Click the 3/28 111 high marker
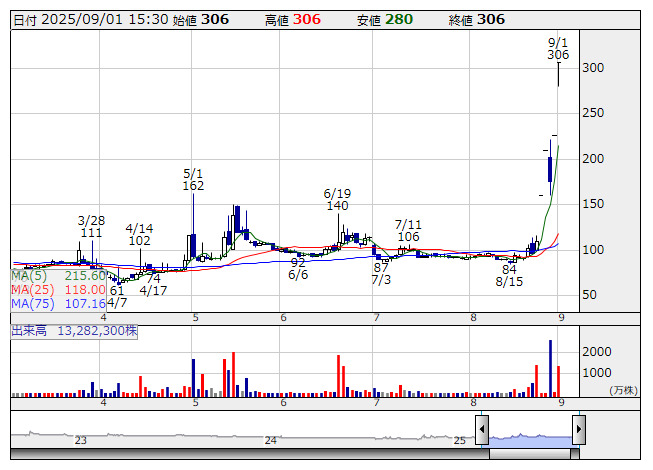Viewport: 653px width, 470px height. 91,226
